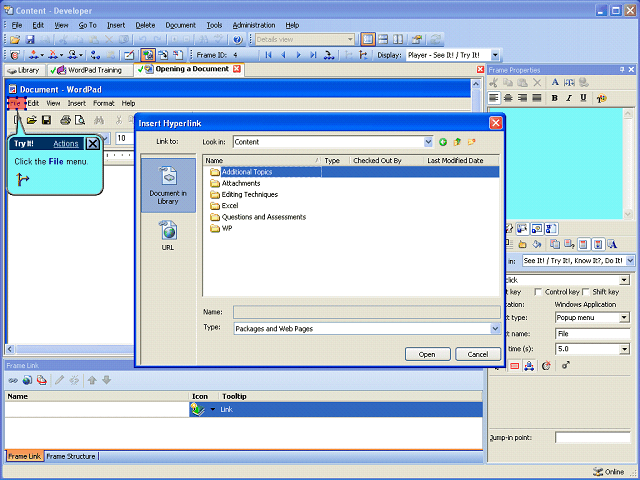640x480 pixels.
Task: Open the Popup menu object type dropdown
Action: click(624, 318)
